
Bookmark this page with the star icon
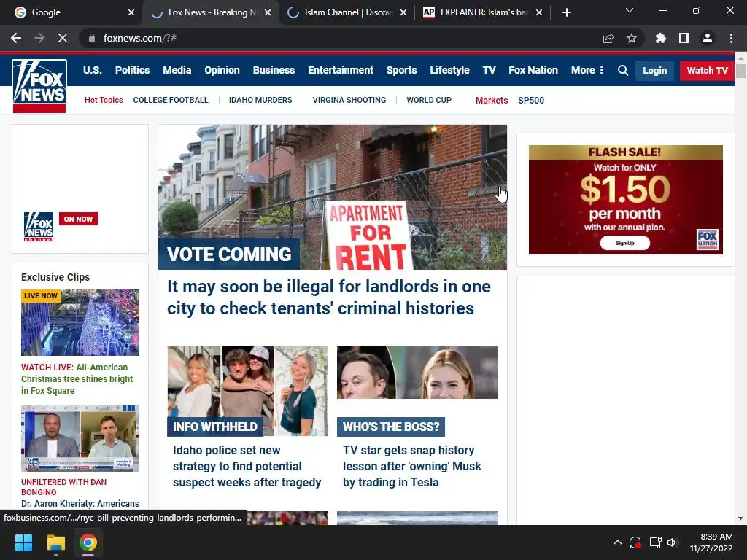pos(632,38)
